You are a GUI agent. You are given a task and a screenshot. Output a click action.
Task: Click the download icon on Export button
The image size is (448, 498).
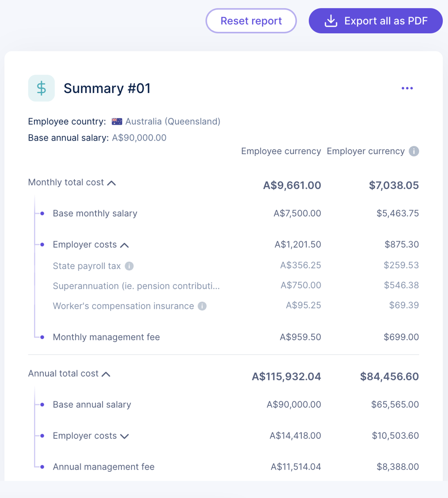tap(331, 21)
